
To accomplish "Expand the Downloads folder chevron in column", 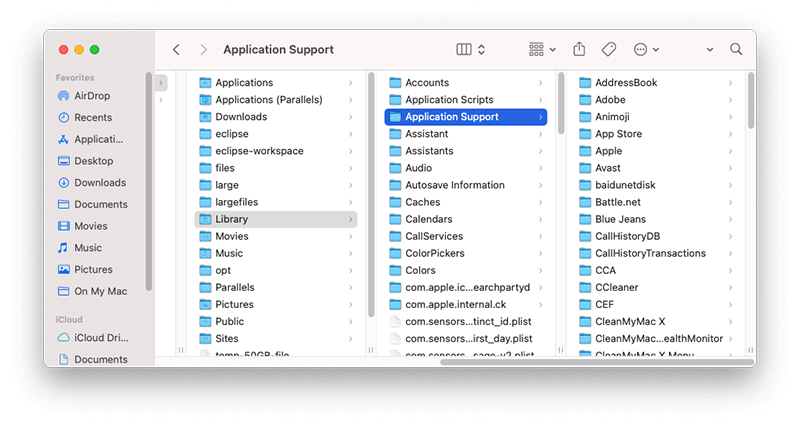I will click(351, 117).
